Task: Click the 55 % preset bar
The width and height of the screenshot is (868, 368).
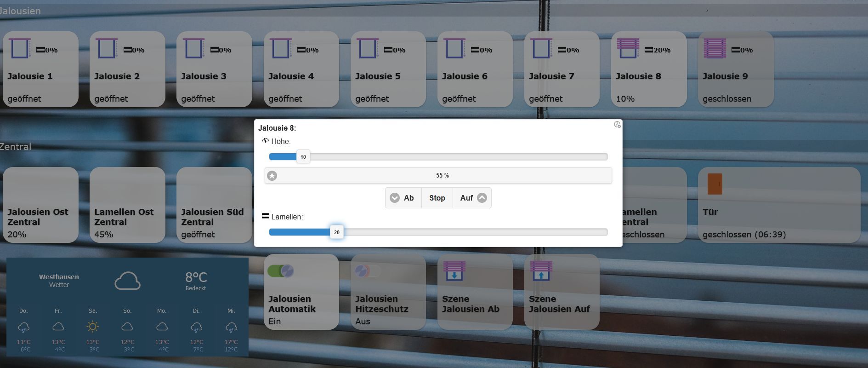Action: pyautogui.click(x=438, y=176)
